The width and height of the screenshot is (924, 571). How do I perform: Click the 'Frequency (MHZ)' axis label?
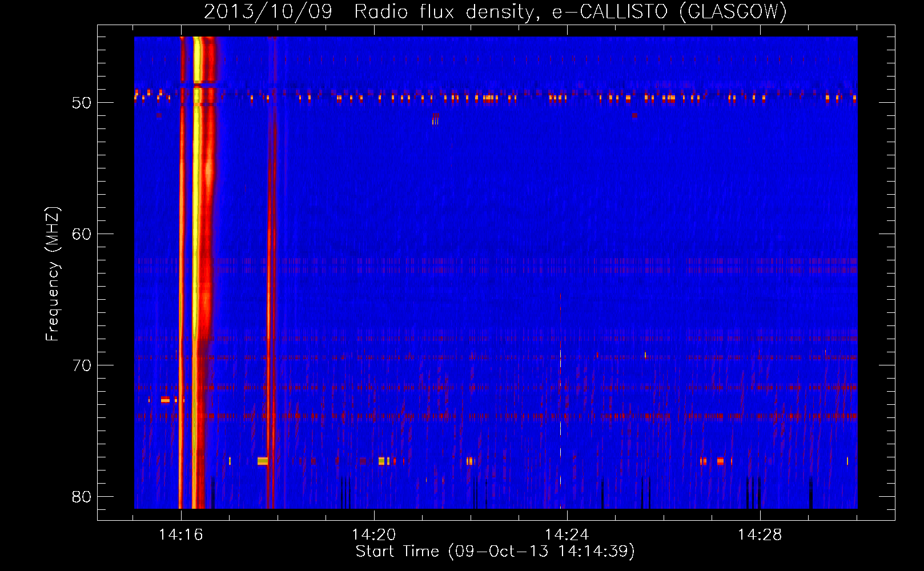[x=53, y=274]
